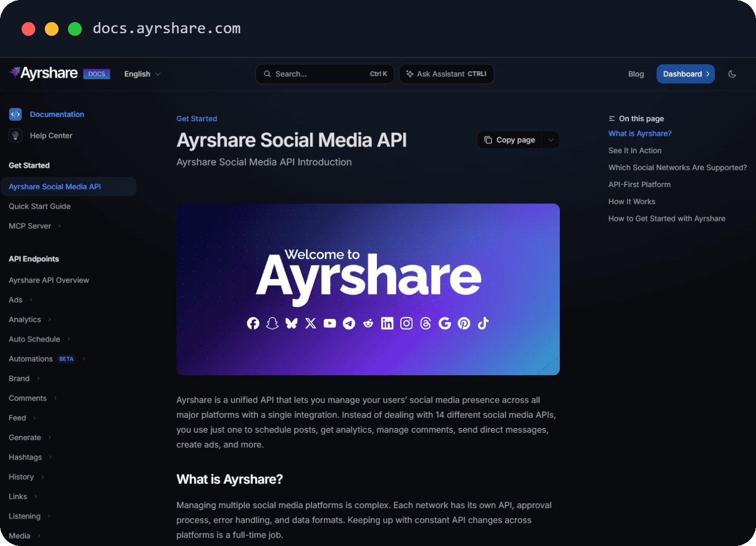The image size is (756, 546).
Task: Open the English language dropdown
Action: coord(142,74)
